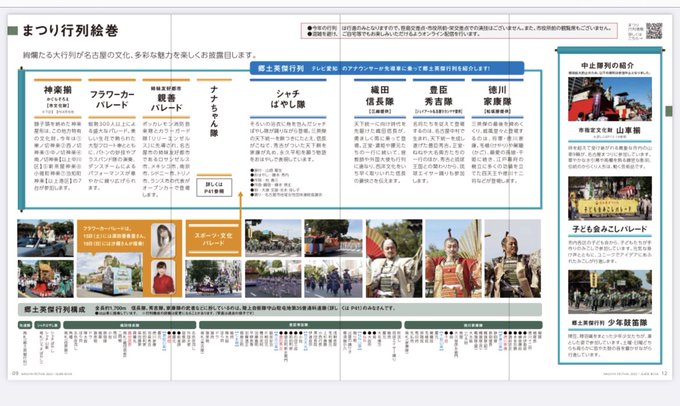680x406 pixels.
Task: Click the subtitle beginning 絢爛たる大行列
Action: pyautogui.click(x=140, y=55)
